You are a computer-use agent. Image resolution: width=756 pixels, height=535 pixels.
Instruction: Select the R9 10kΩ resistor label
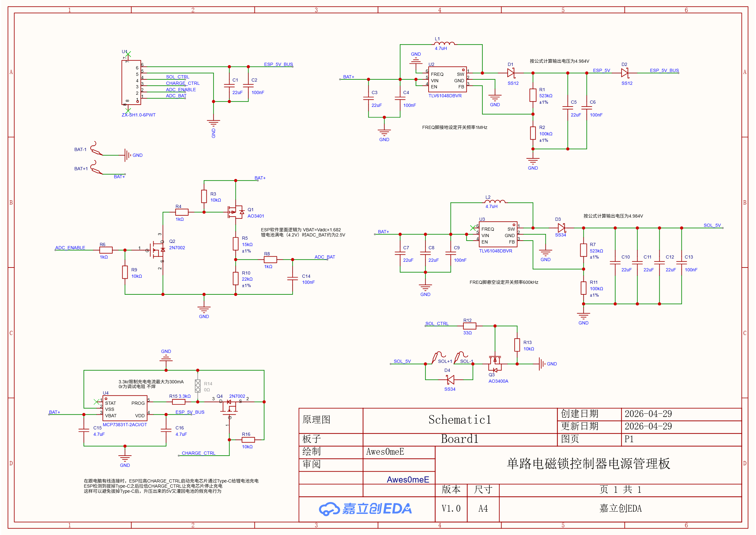[x=136, y=273]
